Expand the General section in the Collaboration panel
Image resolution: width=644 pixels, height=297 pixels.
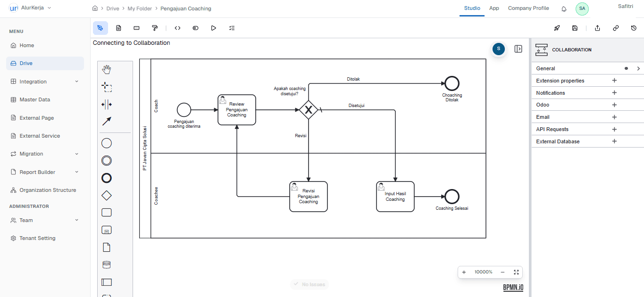click(x=638, y=68)
